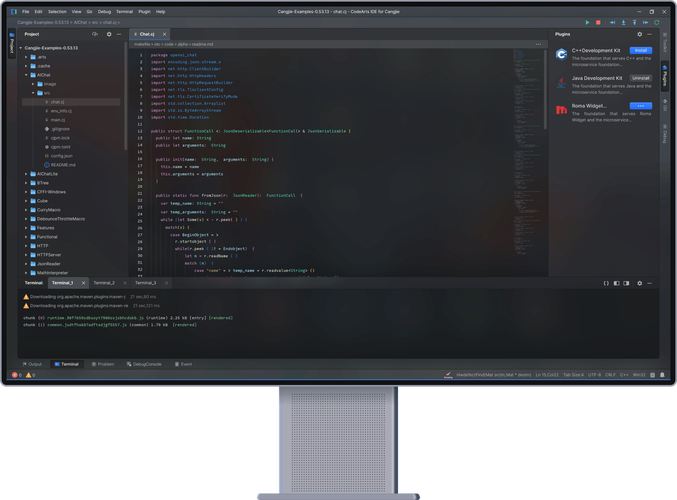Collapse the Project panel with minus icon
Image resolution: width=677 pixels, height=500 pixels.
[x=119, y=34]
